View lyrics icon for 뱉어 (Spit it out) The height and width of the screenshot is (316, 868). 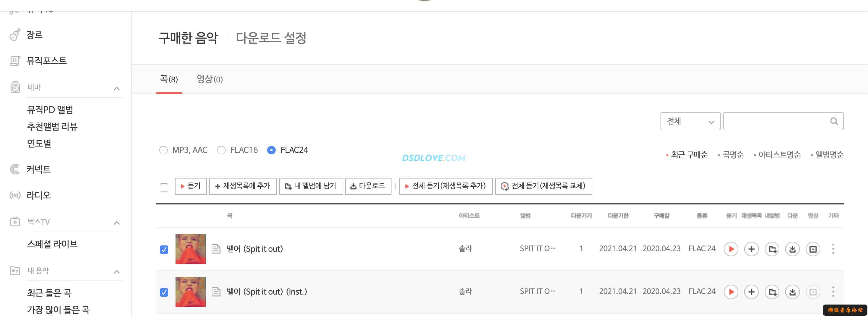pyautogui.click(x=216, y=249)
